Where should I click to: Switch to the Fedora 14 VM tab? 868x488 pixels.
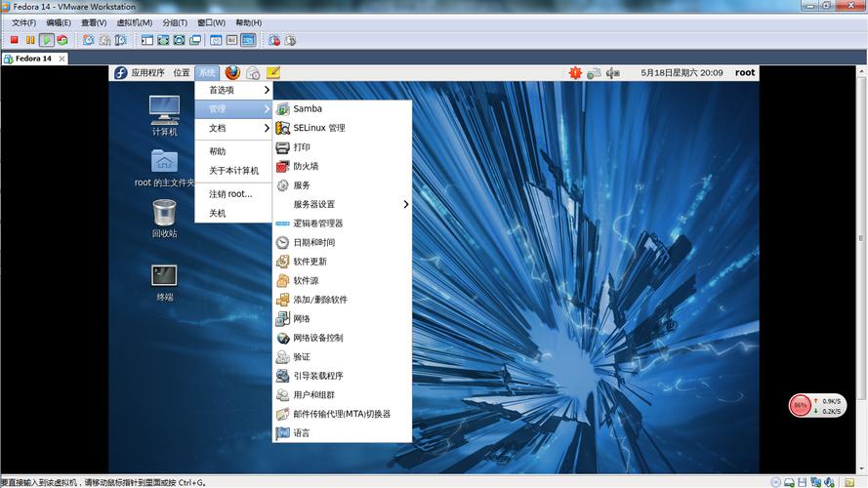[x=33, y=59]
